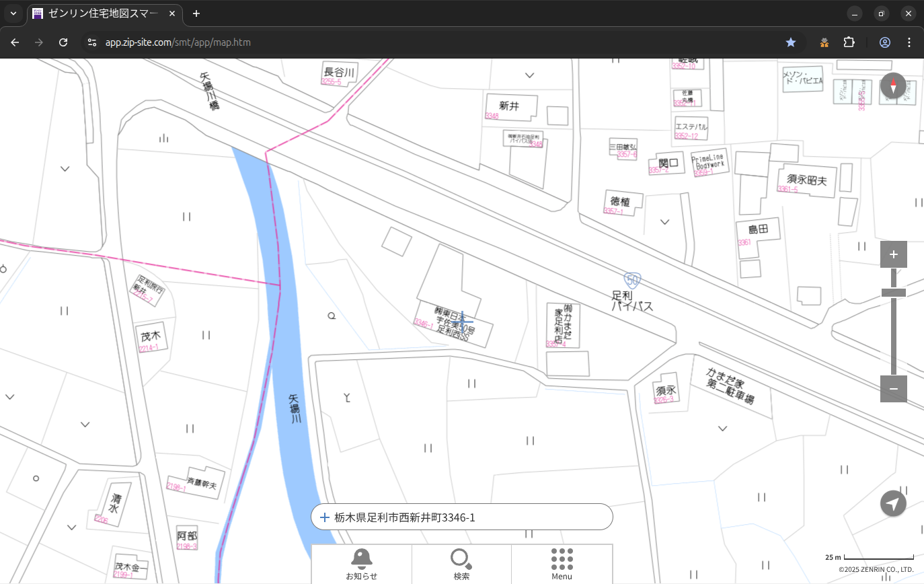Open the browser extensions puzzle icon
Image resolution: width=924 pixels, height=584 pixels.
[x=849, y=42]
